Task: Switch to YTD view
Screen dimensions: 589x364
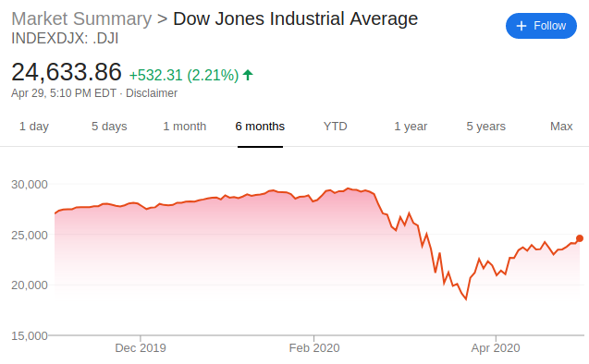Action: [x=335, y=127]
